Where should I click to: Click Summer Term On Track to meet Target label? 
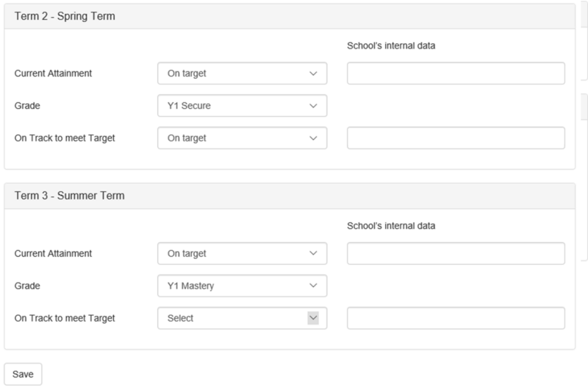coord(65,319)
